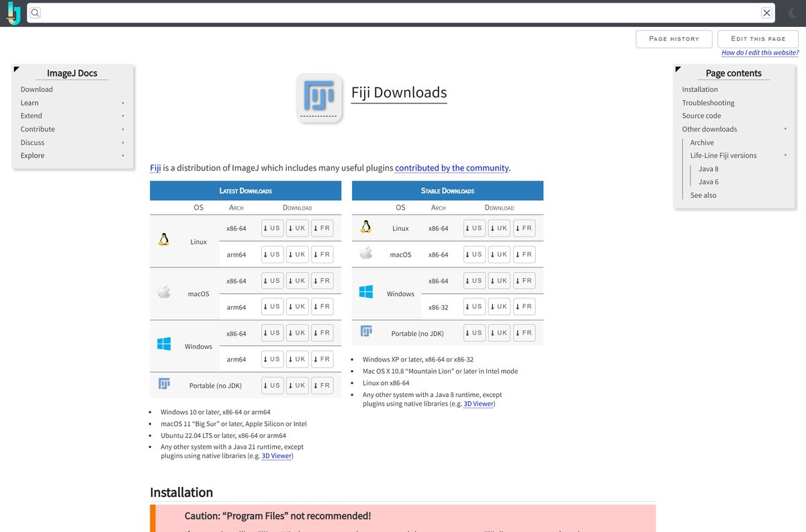This screenshot has height=532, width=806.
Task: Open Page history
Action: [674, 39]
